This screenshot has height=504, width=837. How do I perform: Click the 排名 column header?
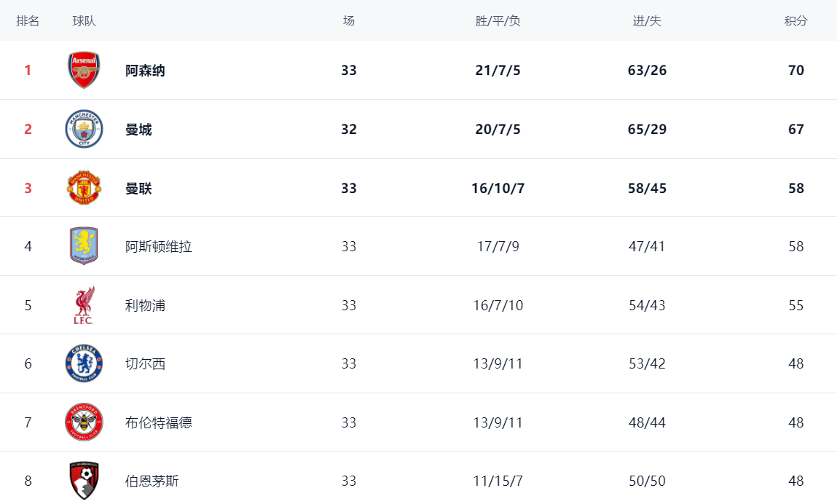tap(28, 21)
